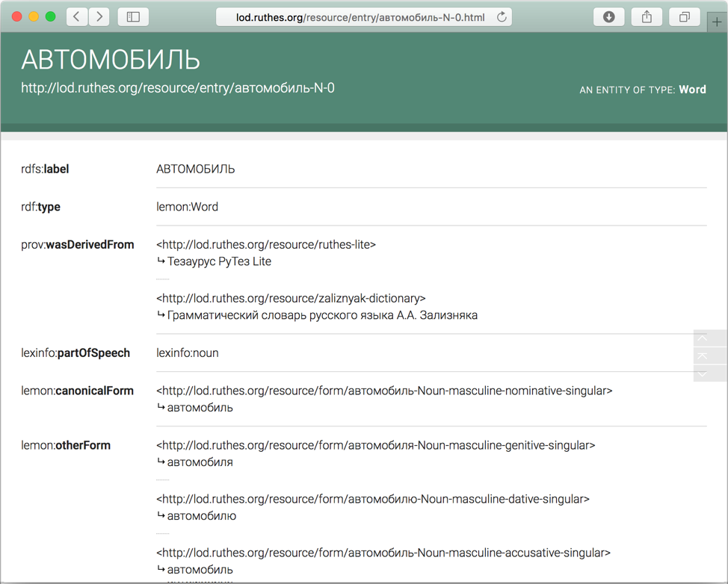Add a new tab with the plus button

(717, 22)
